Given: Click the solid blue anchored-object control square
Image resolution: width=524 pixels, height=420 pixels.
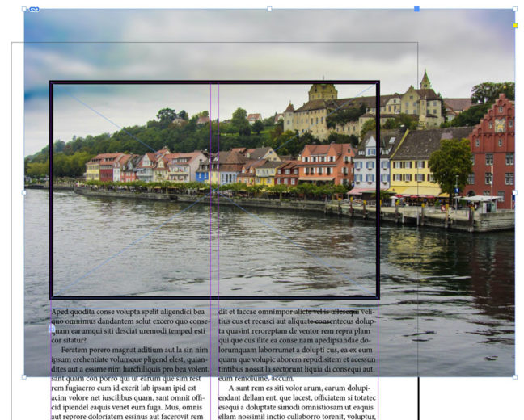Looking at the screenshot, I should pos(416,9).
